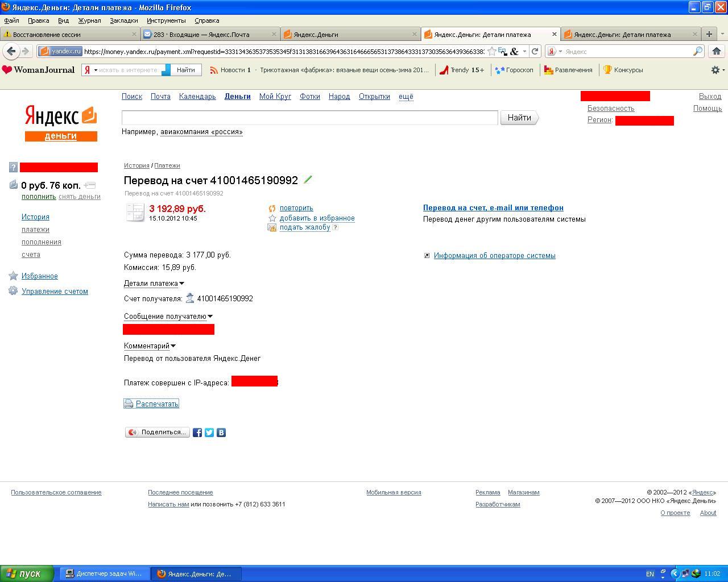Click the WomanJournal toolbar logo

pyautogui.click(x=38, y=70)
